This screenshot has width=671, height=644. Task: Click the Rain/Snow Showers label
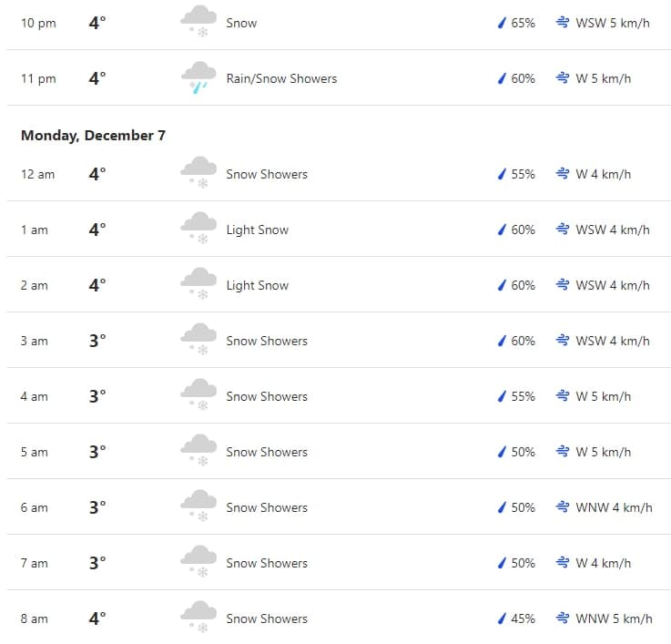(281, 78)
